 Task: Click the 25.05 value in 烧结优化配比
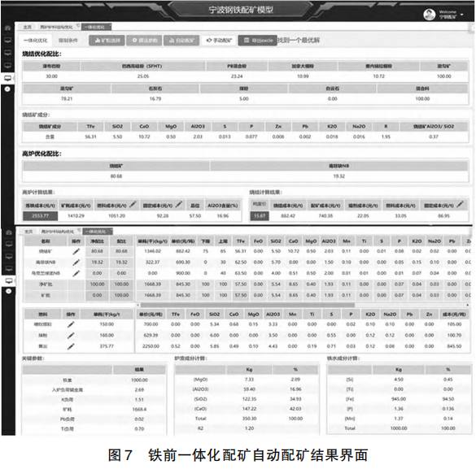click(x=142, y=76)
